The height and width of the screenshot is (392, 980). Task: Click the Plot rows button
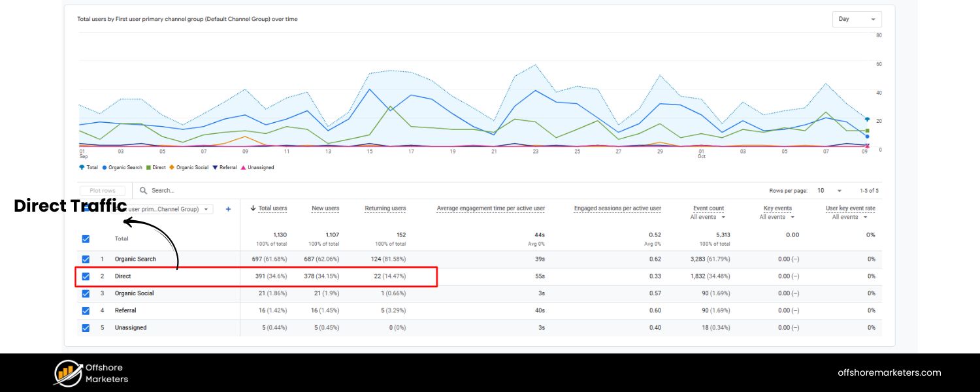point(102,191)
